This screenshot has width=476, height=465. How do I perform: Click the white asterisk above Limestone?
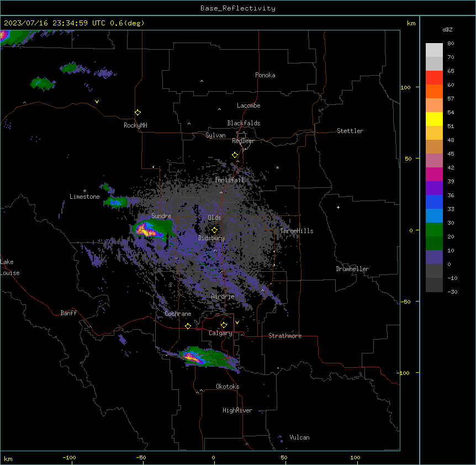(84, 191)
